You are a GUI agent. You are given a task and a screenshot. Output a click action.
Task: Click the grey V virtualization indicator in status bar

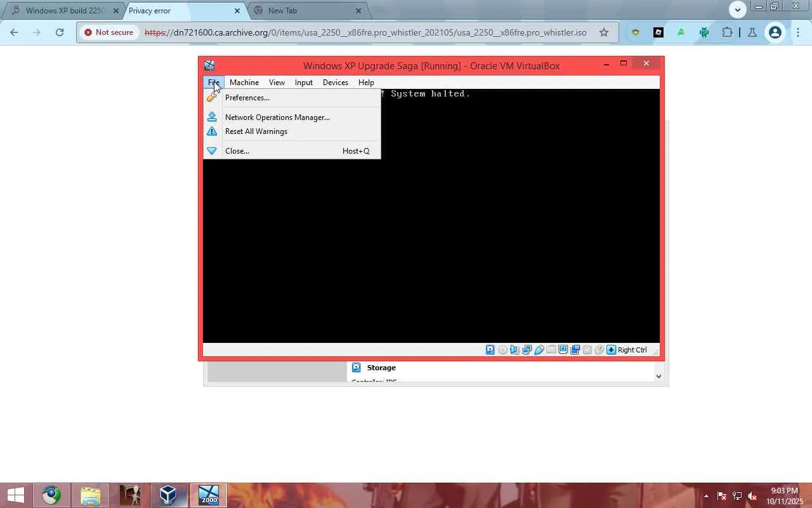point(587,350)
